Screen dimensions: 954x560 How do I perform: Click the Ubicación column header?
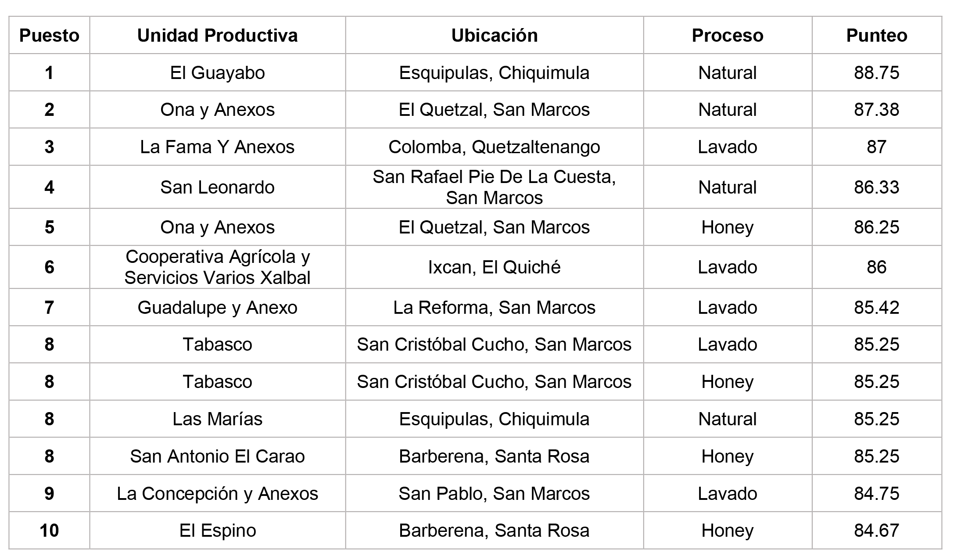click(494, 35)
